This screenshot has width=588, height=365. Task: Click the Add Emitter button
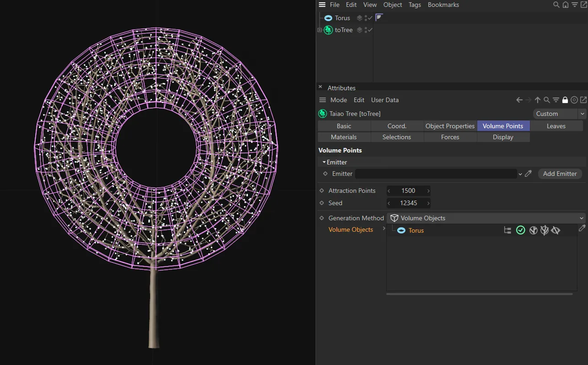click(x=560, y=174)
